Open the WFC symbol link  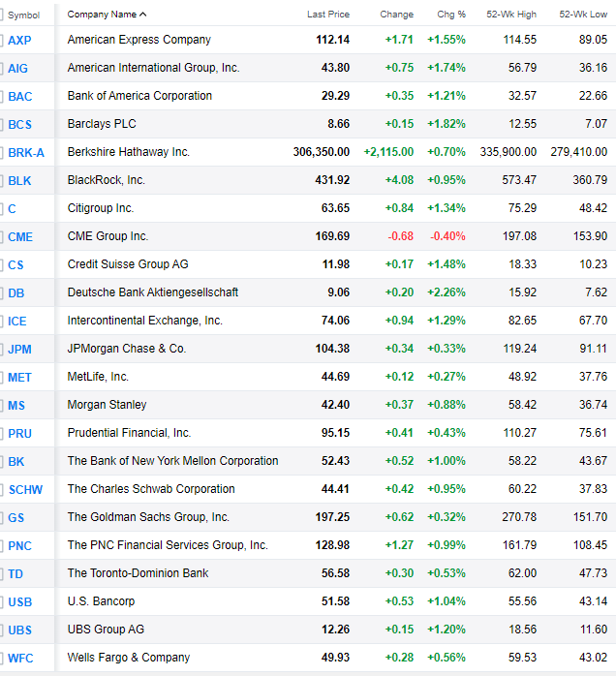tap(20, 659)
